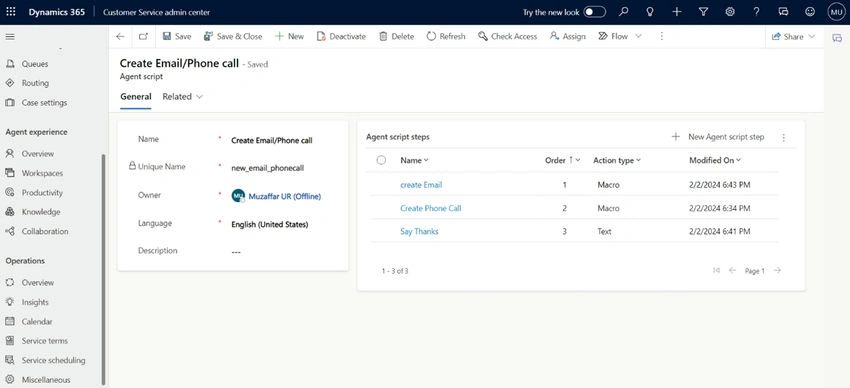850x388 pixels.
Task: Click the lightbulb assistant icon
Action: [650, 12]
